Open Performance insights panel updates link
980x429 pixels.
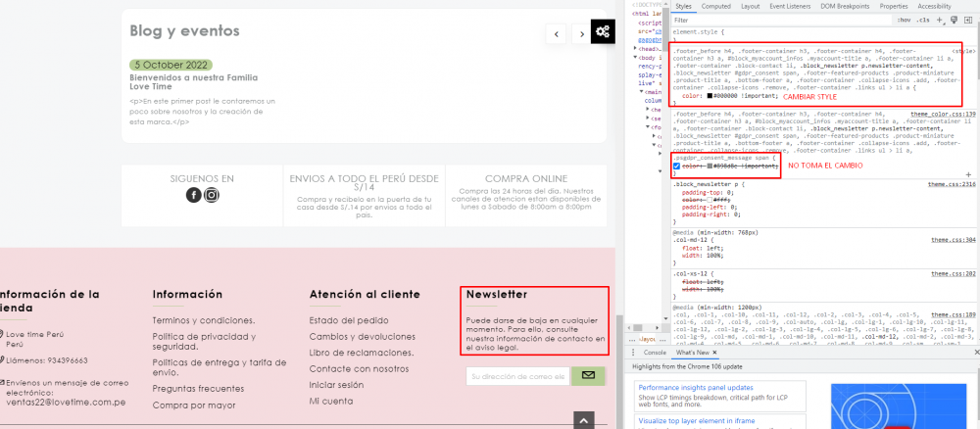coord(696,388)
